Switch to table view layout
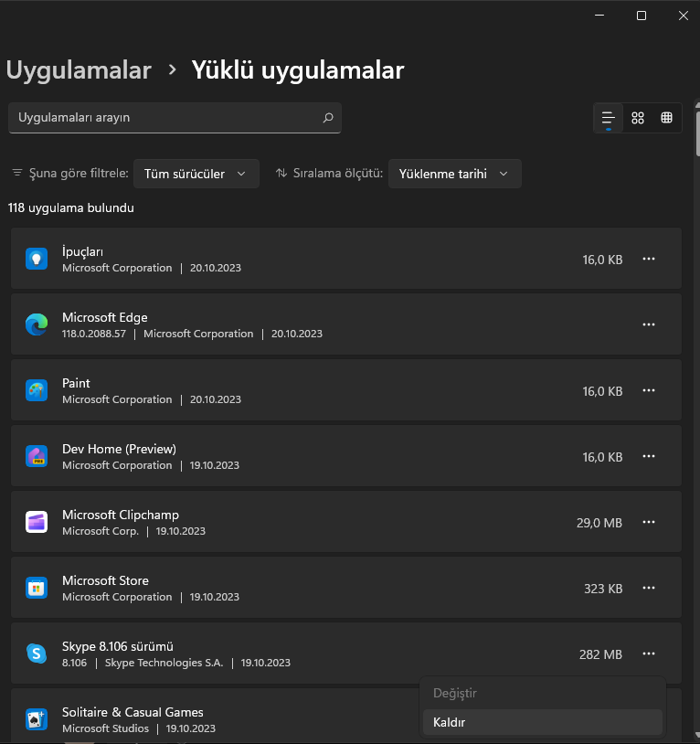Screen dimensions: 700x744 [x=666, y=118]
